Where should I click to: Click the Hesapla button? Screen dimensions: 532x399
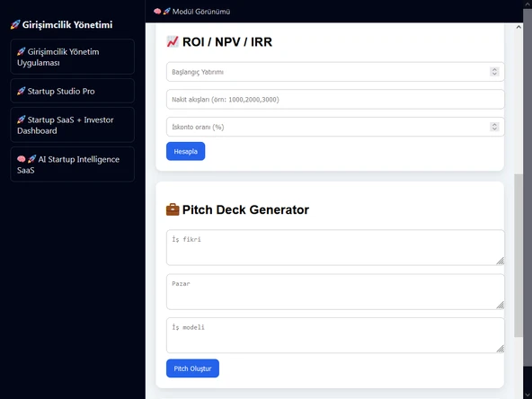(x=186, y=151)
